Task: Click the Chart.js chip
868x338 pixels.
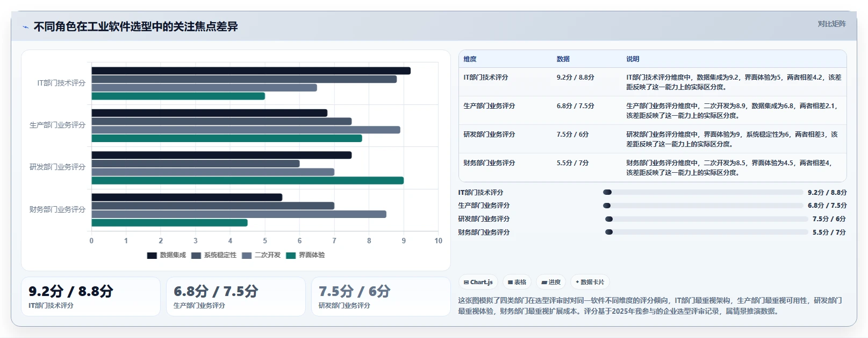Action: click(478, 282)
